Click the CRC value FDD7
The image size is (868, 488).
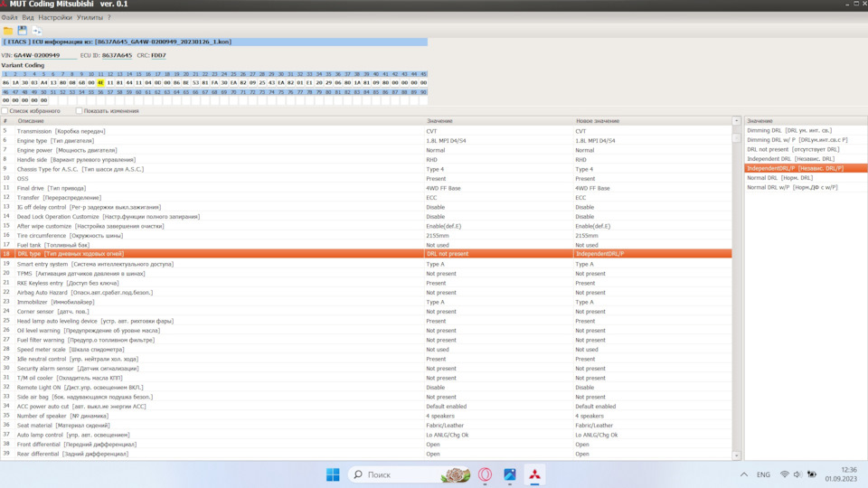pos(158,55)
